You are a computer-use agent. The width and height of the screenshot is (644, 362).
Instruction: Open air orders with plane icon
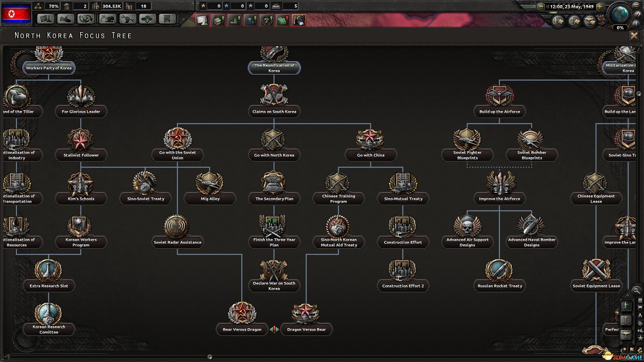[590, 21]
